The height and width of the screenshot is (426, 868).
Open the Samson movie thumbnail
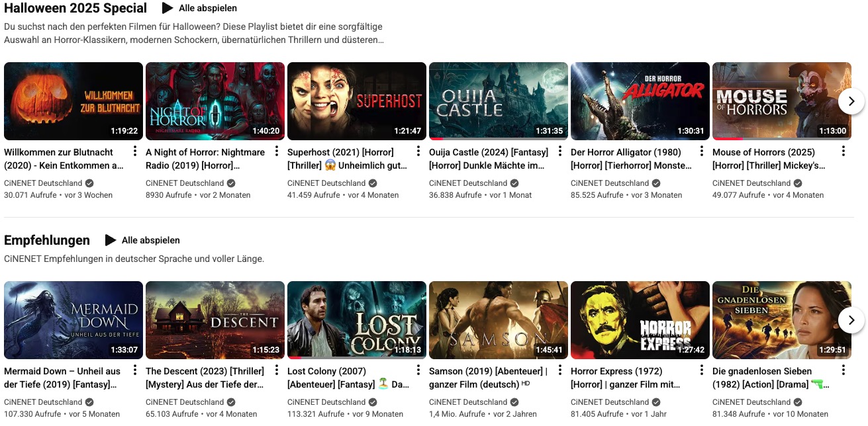499,320
